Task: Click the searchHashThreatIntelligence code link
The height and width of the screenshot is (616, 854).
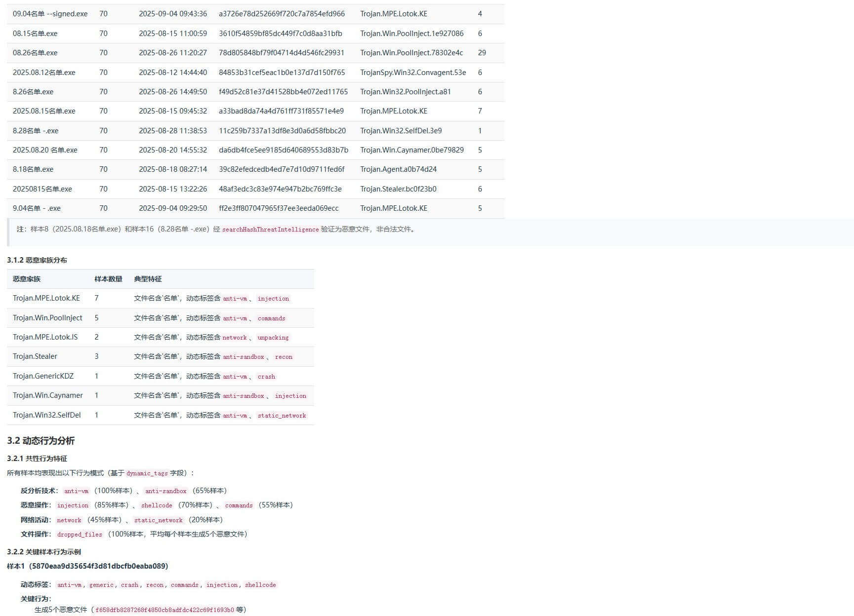Action: point(270,230)
